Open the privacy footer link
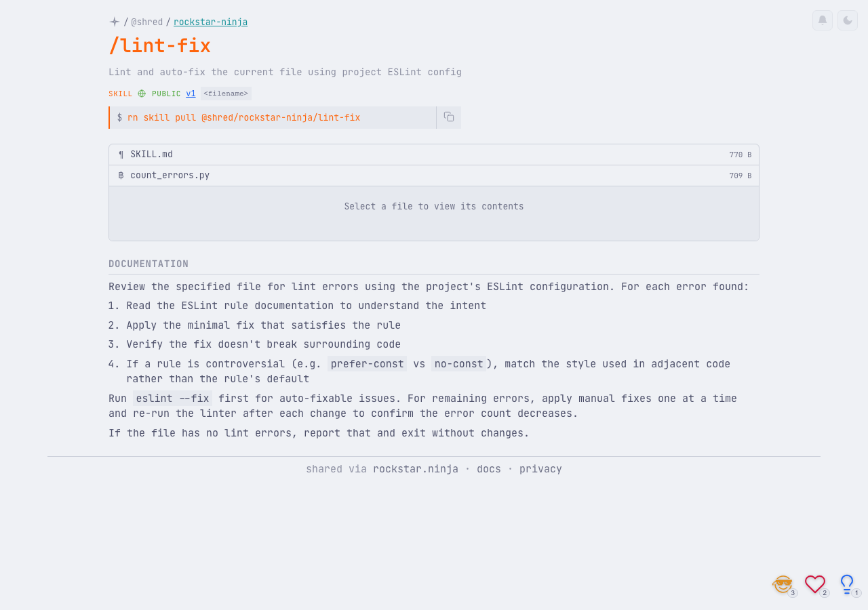Screen dimensions: 868x610 [540, 469]
